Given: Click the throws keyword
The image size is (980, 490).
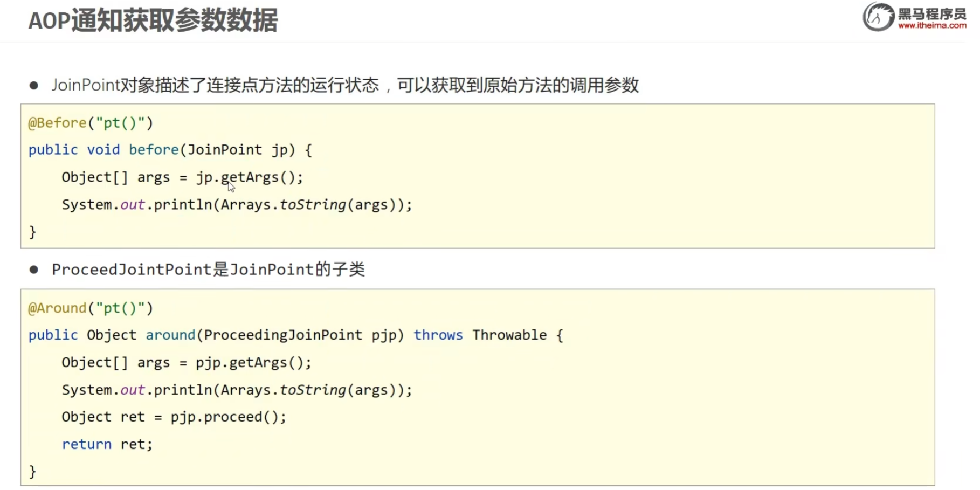Looking at the screenshot, I should [438, 335].
